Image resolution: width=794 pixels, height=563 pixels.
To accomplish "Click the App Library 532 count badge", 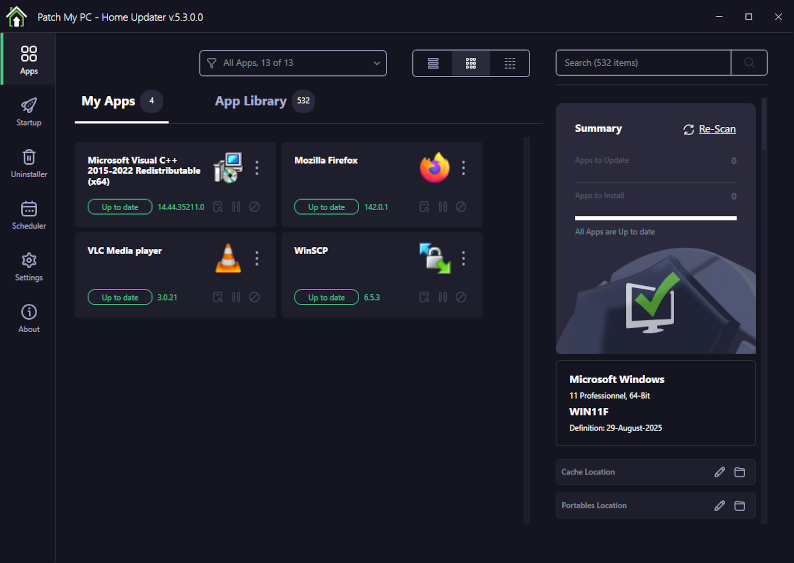I will coord(303,101).
